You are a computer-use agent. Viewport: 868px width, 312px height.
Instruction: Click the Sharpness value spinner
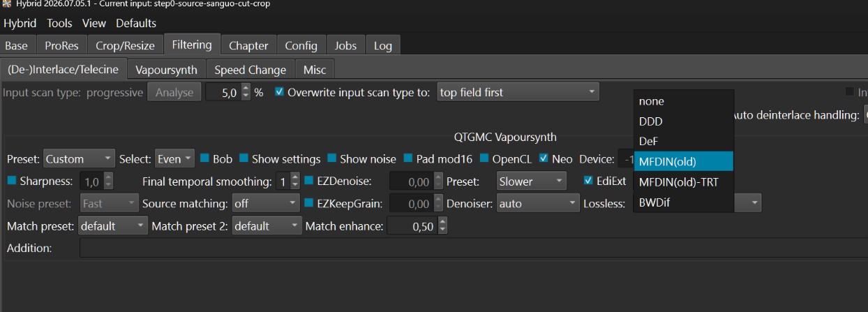tap(97, 181)
